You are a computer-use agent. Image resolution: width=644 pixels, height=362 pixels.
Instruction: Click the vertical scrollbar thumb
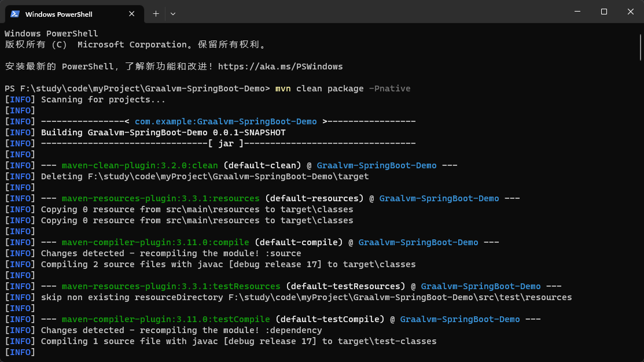[x=641, y=47]
